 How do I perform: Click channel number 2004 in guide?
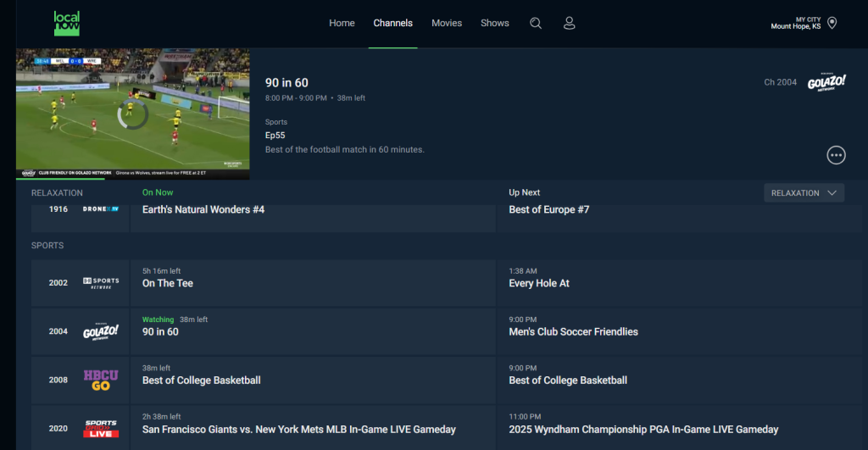[58, 331]
